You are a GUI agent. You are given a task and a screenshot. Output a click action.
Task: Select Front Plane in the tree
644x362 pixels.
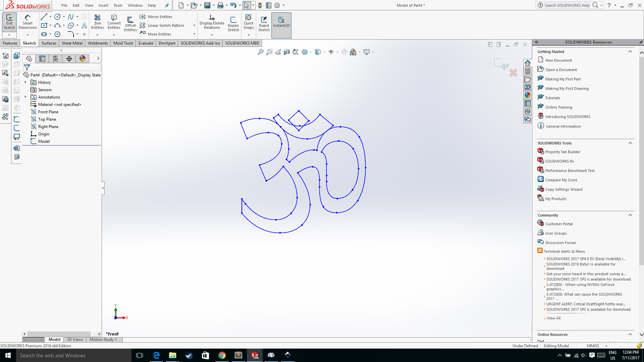(x=48, y=112)
